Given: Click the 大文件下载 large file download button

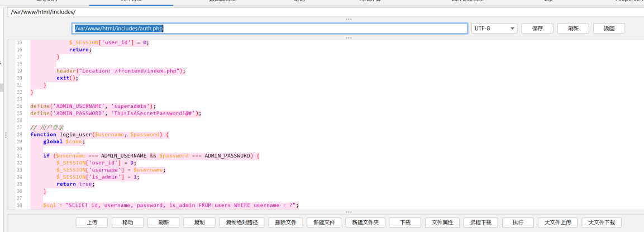Looking at the screenshot, I should pos(602,222).
